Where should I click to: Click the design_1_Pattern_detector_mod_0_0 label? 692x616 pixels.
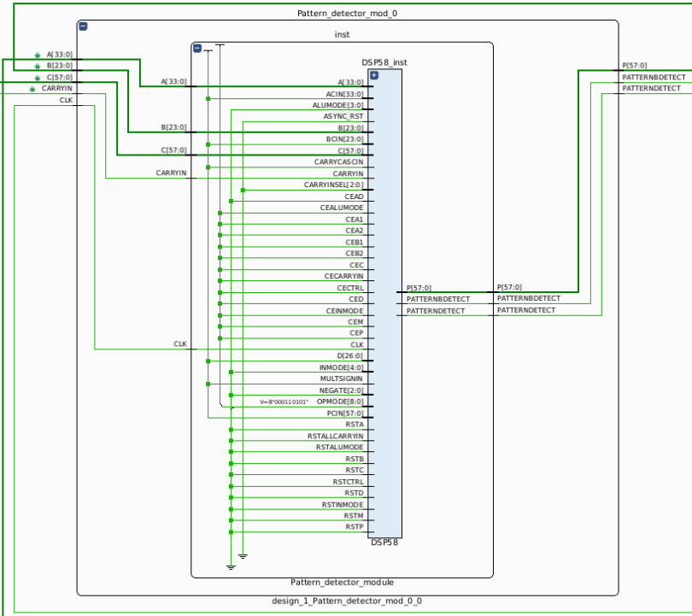click(347, 601)
